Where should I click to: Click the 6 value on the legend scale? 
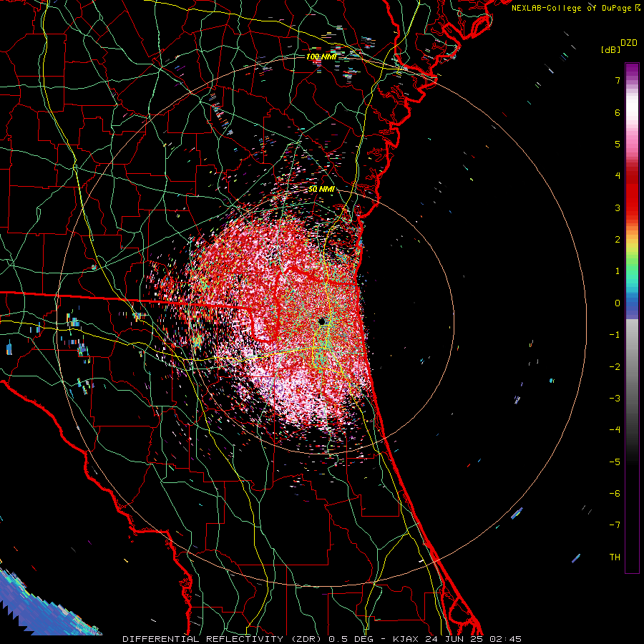tap(618, 112)
